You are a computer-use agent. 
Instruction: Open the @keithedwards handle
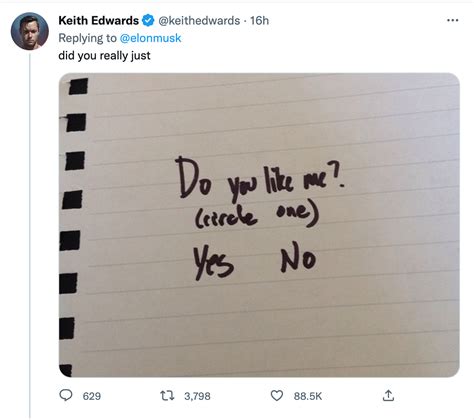coord(199,21)
